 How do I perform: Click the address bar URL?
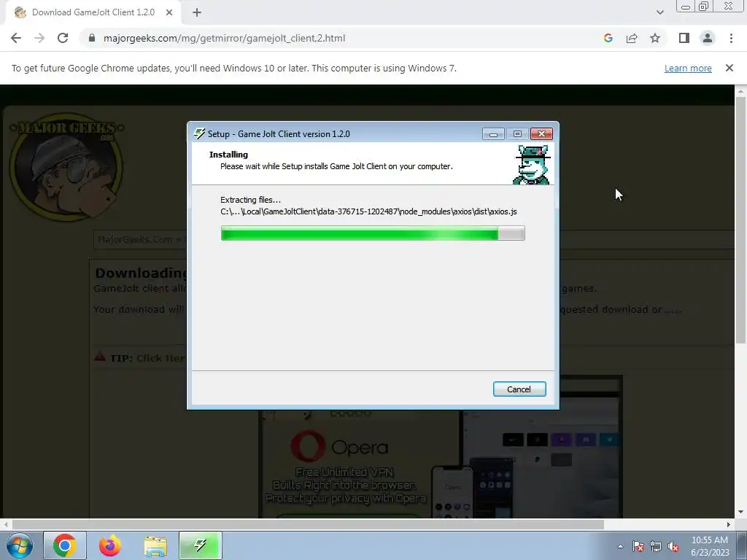[x=224, y=38]
